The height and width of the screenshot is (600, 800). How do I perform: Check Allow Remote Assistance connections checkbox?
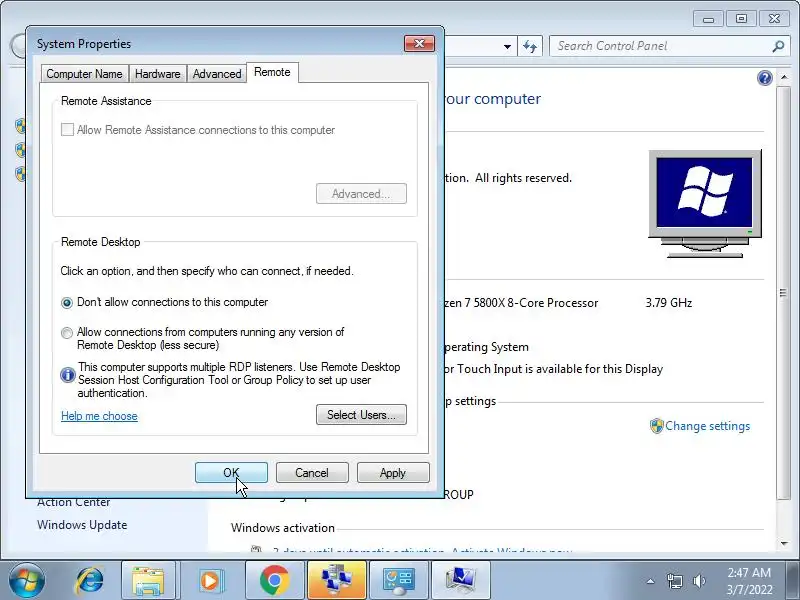(x=67, y=130)
